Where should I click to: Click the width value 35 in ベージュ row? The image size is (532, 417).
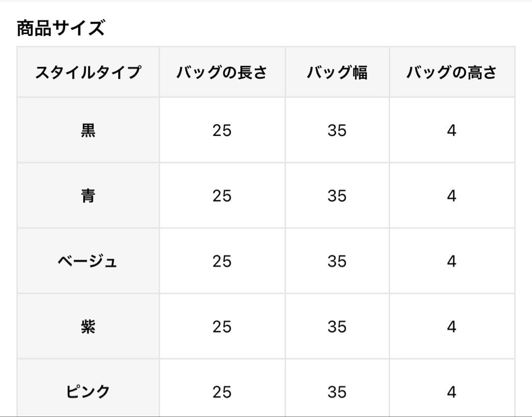point(337,261)
